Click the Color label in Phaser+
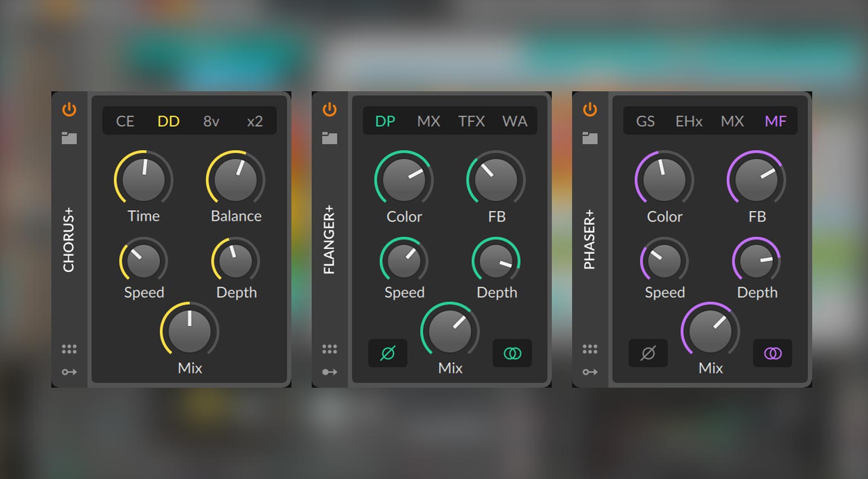The image size is (868, 479). coord(665,216)
